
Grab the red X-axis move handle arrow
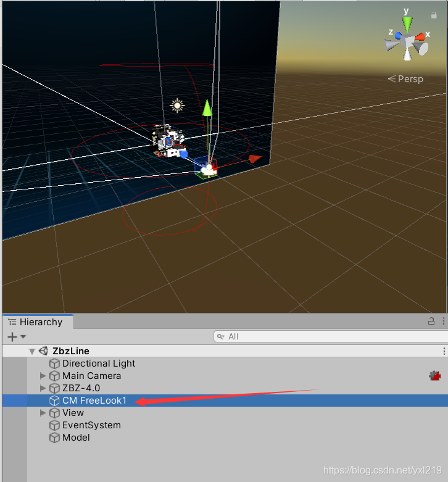coord(255,159)
